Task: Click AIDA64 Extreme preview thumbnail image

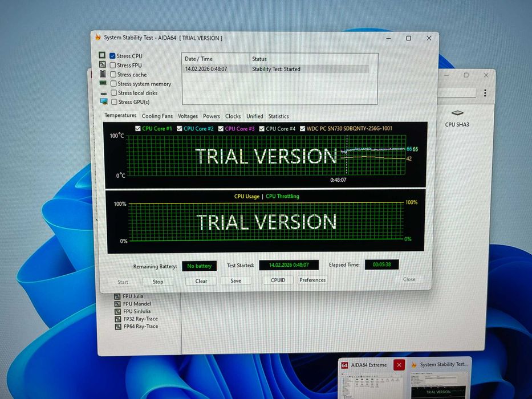Action: [372, 385]
